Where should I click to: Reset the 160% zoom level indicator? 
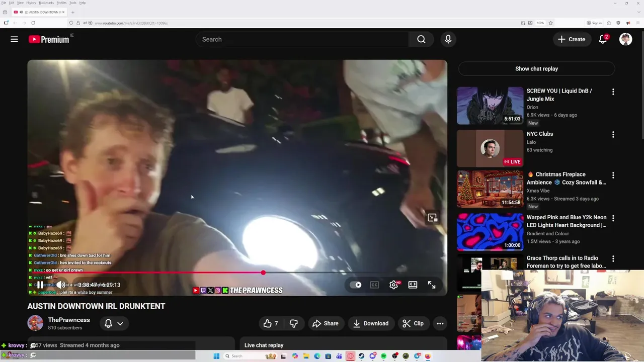click(540, 23)
